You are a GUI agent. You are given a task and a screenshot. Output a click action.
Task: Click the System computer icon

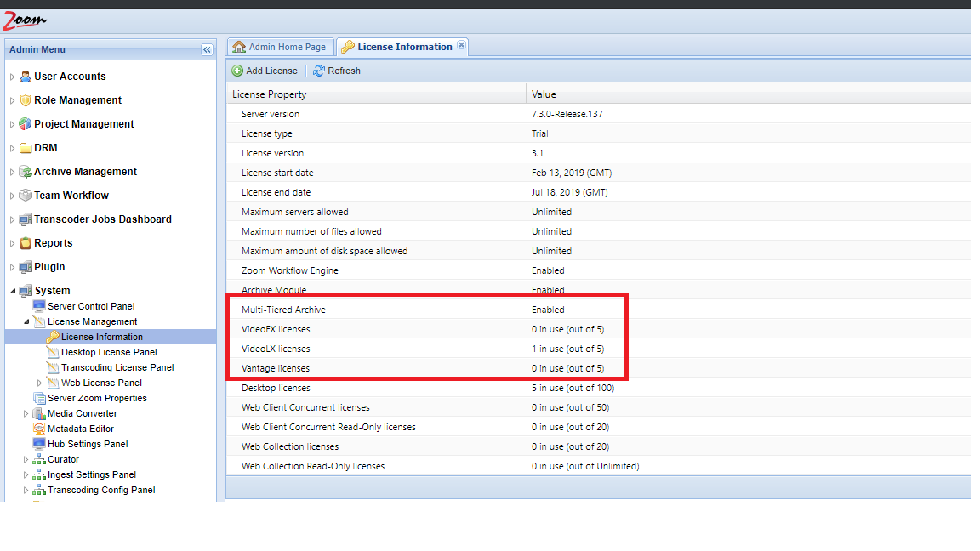coord(26,291)
